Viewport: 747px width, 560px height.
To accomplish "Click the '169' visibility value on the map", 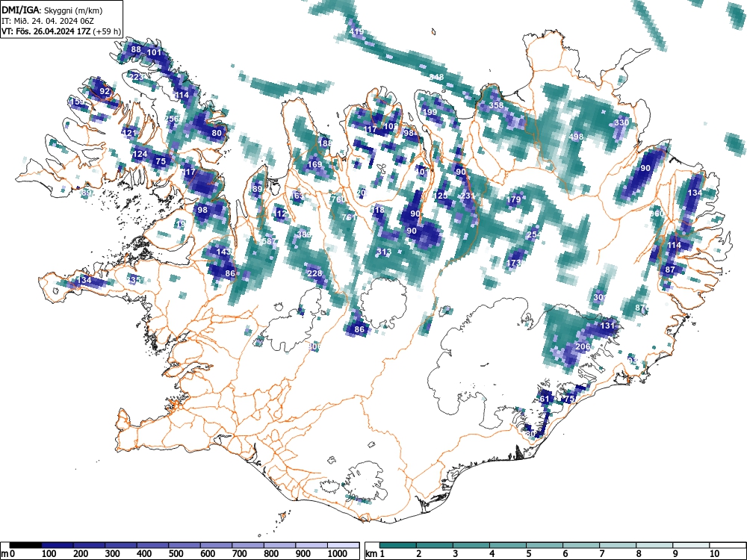I will (x=314, y=164).
